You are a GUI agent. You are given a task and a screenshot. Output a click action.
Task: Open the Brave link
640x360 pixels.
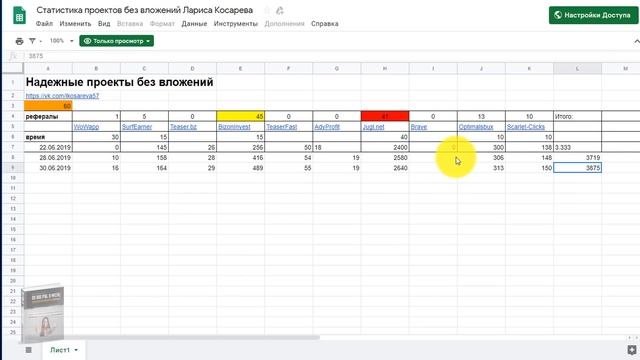tap(419, 127)
